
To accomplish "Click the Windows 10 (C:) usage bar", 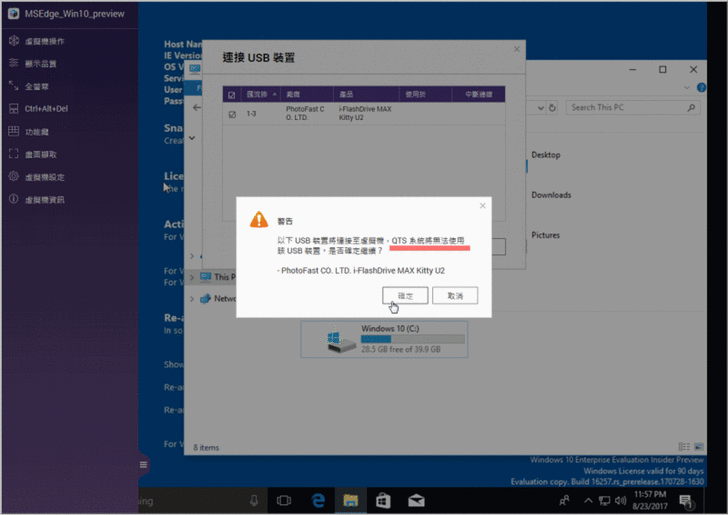I will coord(413,339).
